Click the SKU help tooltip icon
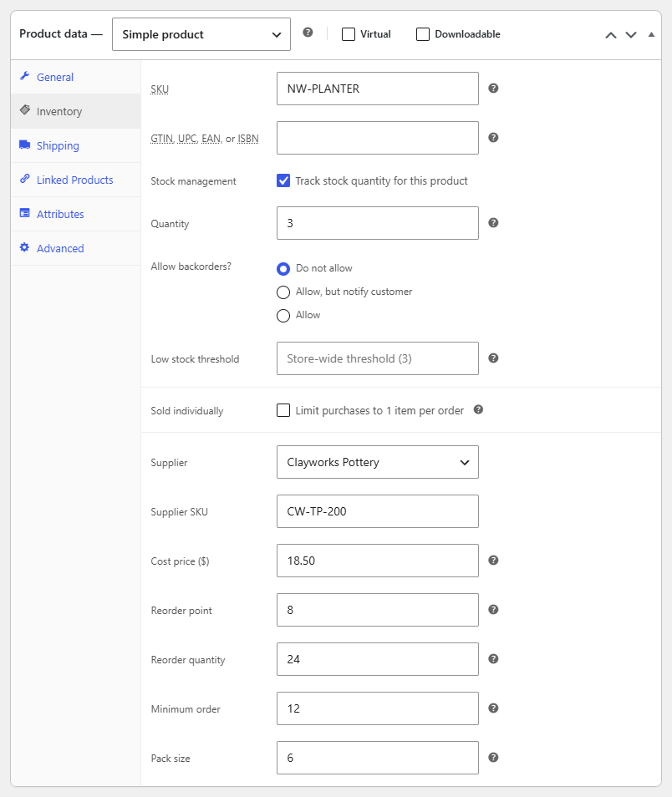The width and height of the screenshot is (672, 797). tap(493, 89)
